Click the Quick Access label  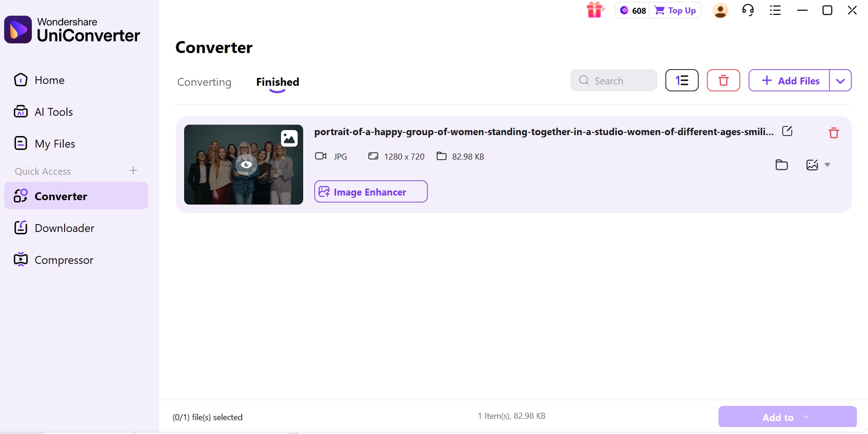(43, 172)
